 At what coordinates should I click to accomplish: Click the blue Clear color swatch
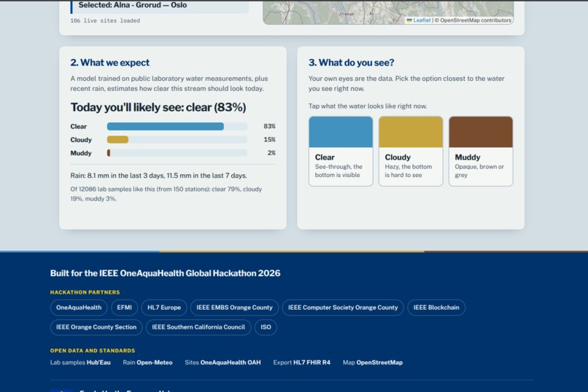click(341, 132)
